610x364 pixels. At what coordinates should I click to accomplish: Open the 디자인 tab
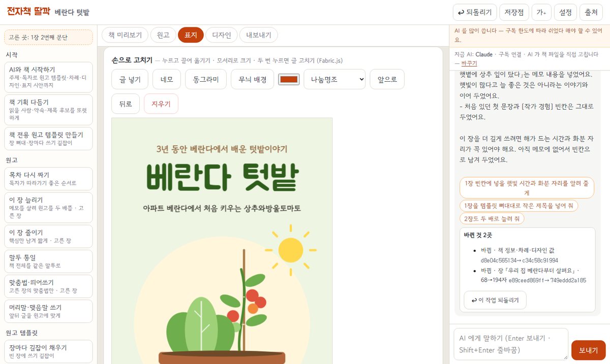point(222,35)
